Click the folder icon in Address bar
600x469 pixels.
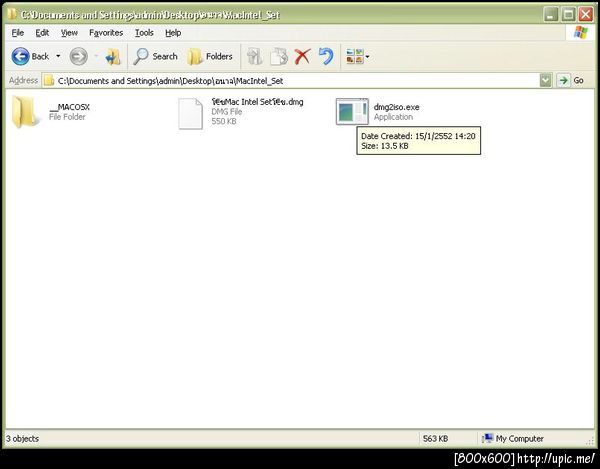pyautogui.click(x=49, y=81)
